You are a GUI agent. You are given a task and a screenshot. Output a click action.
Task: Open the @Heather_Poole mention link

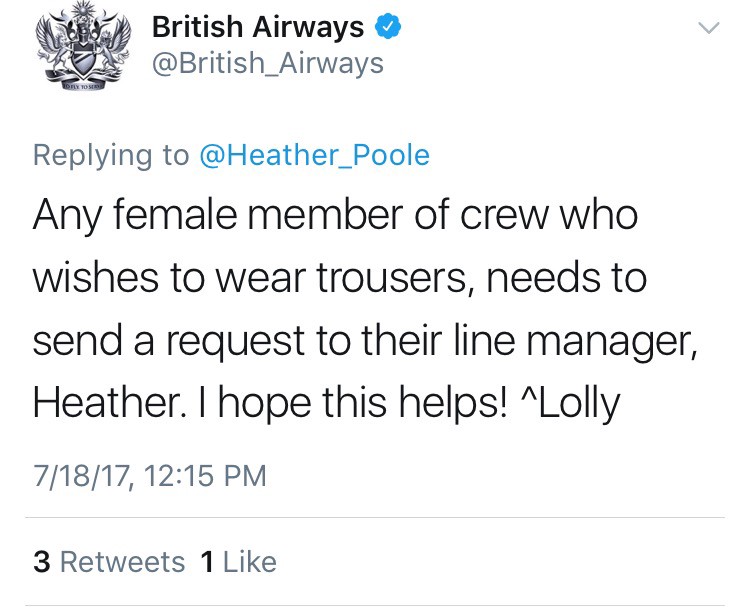pos(315,155)
